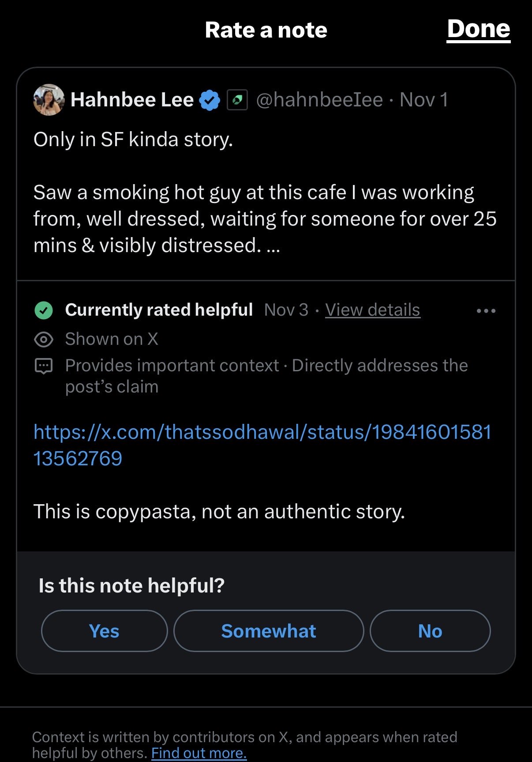Rate the note as Yes
This screenshot has width=532, height=762.
point(104,631)
